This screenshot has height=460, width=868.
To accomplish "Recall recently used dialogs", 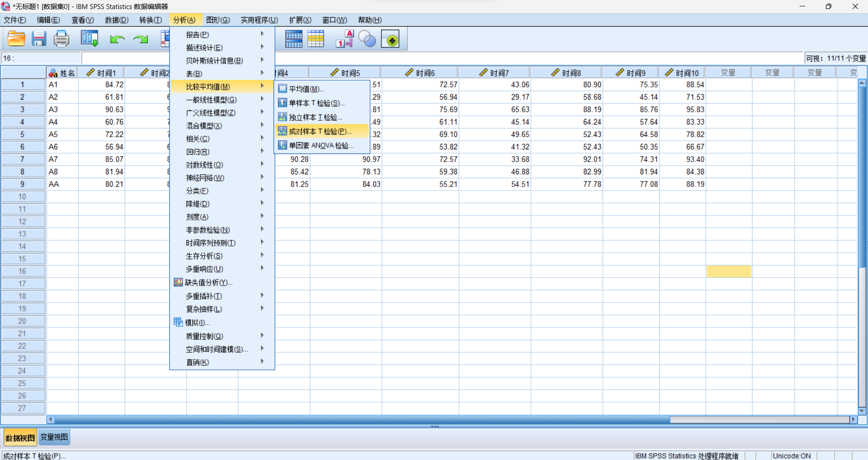I will [x=89, y=38].
